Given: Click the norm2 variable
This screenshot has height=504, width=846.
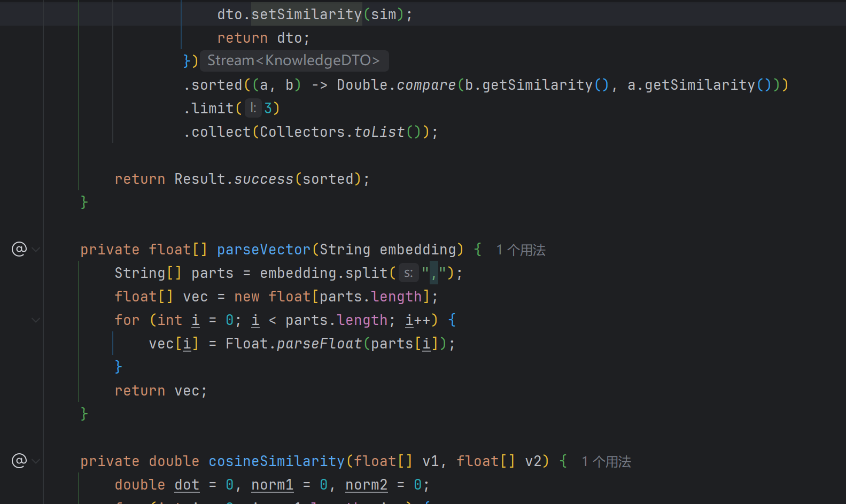Looking at the screenshot, I should tap(367, 485).
